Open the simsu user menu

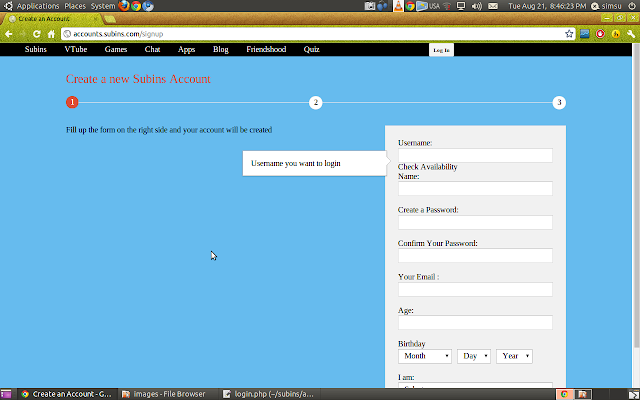click(607, 6)
